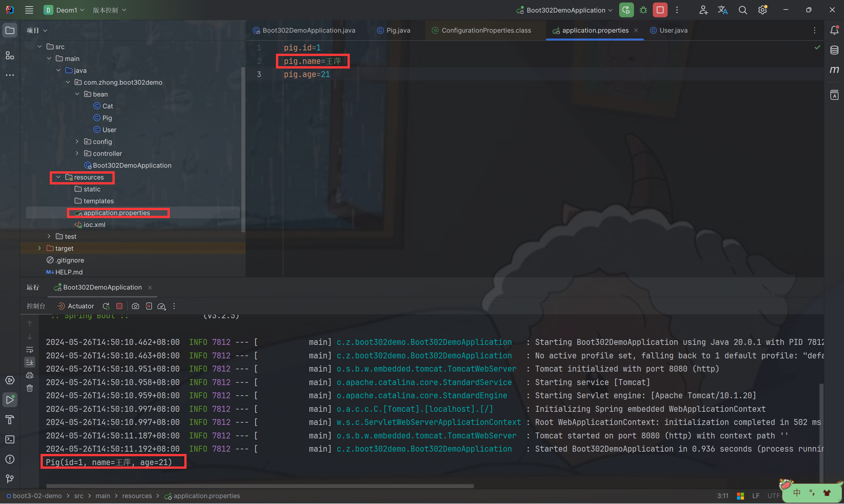Click the pig.age=21 line in editor
This screenshot has height=504, width=844.
tap(307, 74)
